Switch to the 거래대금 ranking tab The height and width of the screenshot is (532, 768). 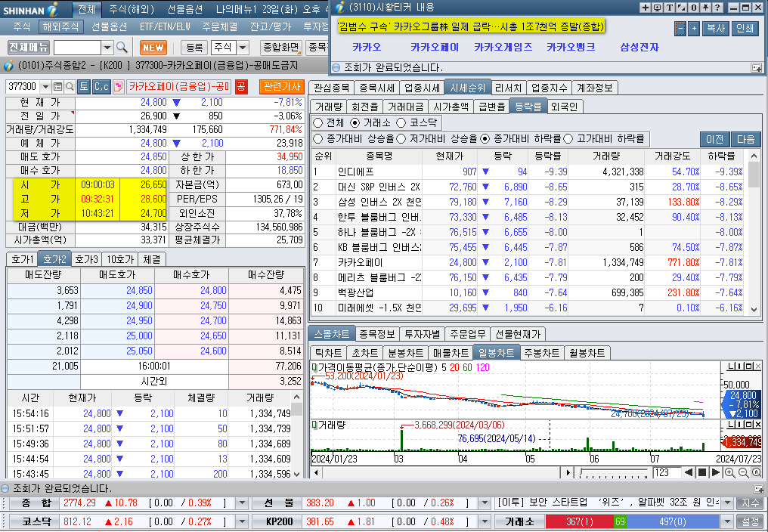coord(405,107)
